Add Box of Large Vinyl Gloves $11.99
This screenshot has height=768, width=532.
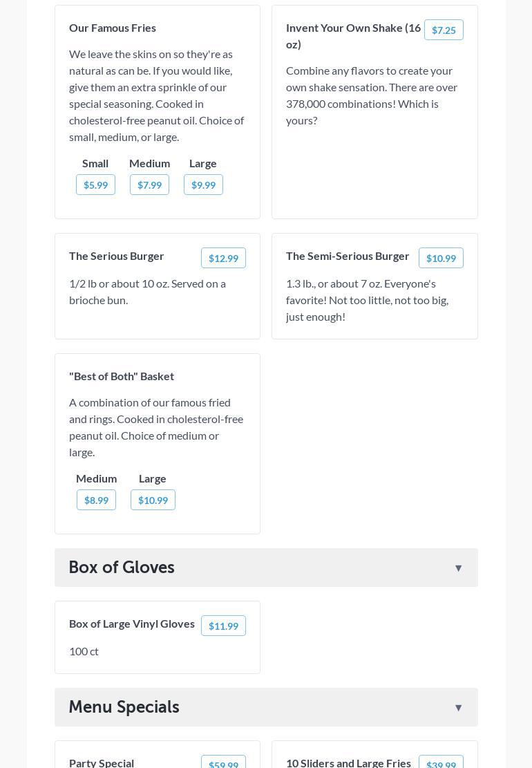click(223, 626)
